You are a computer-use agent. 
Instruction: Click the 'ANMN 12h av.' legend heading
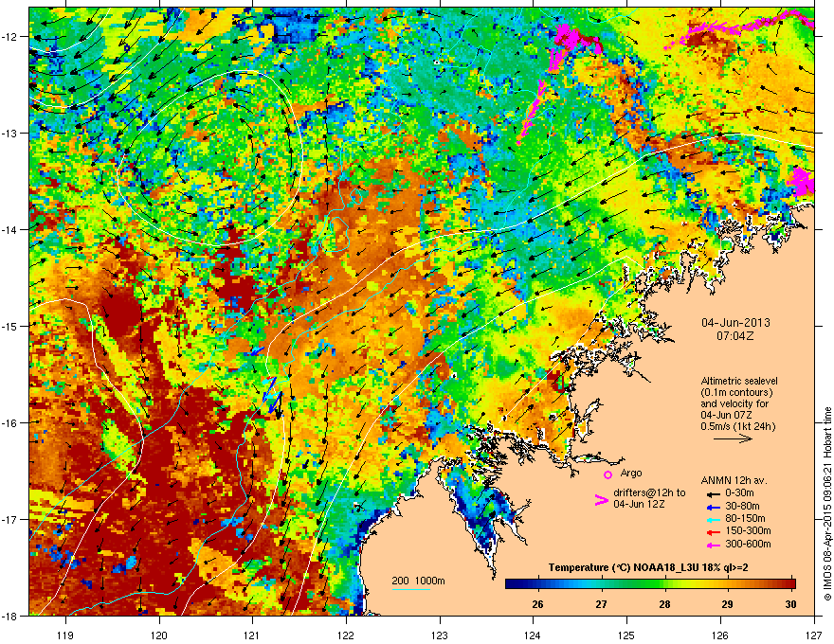[734, 480]
